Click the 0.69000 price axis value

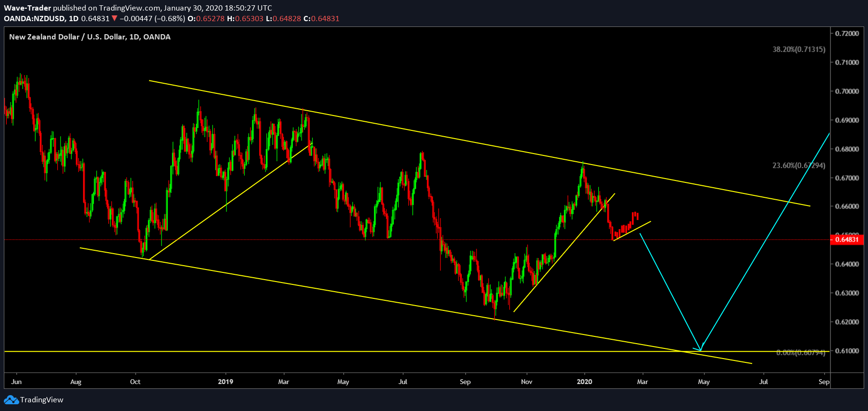(847, 120)
